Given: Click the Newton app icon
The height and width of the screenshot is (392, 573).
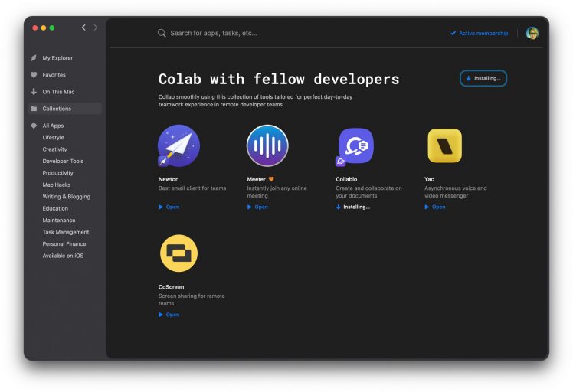Looking at the screenshot, I should tap(178, 145).
